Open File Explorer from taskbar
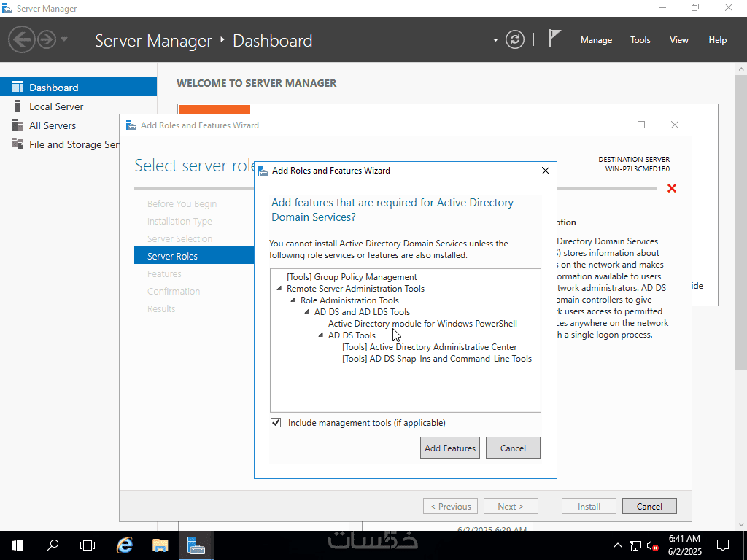This screenshot has height=560, width=747. [x=160, y=545]
